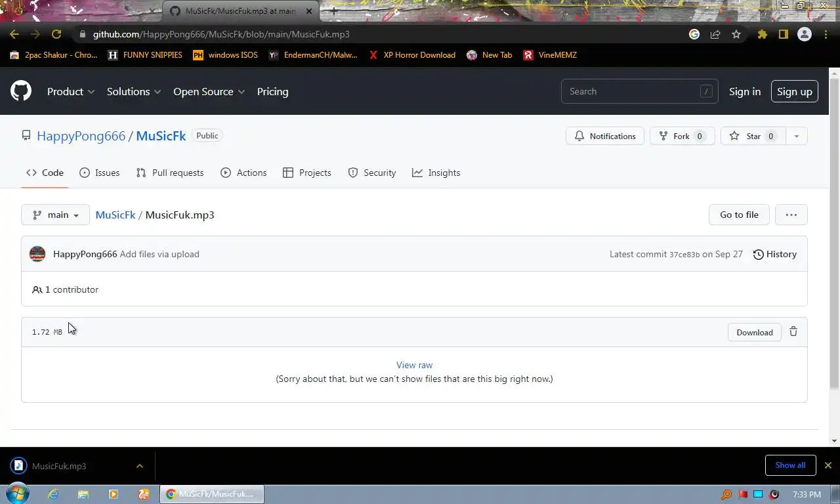This screenshot has height=504, width=840.
Task: Open the Actions tab
Action: (x=243, y=173)
